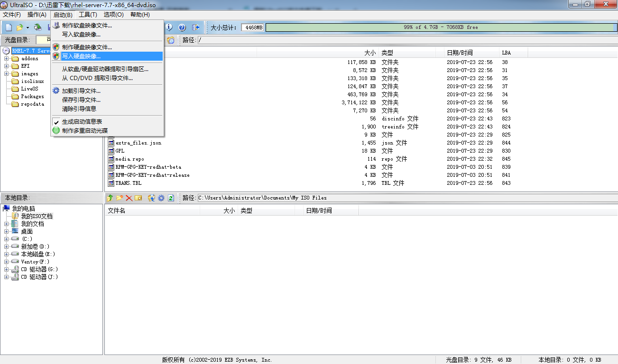Image resolution: width=618 pixels, height=364 pixels.
Task: Select 本地磁盘(E:) in local tree
Action: pyautogui.click(x=38, y=254)
